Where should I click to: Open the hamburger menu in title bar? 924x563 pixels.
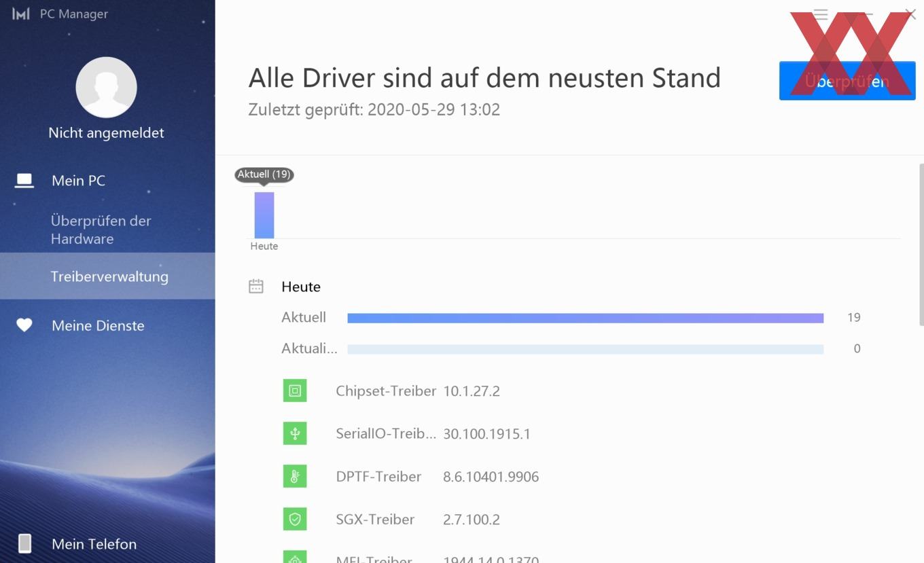[x=821, y=14]
